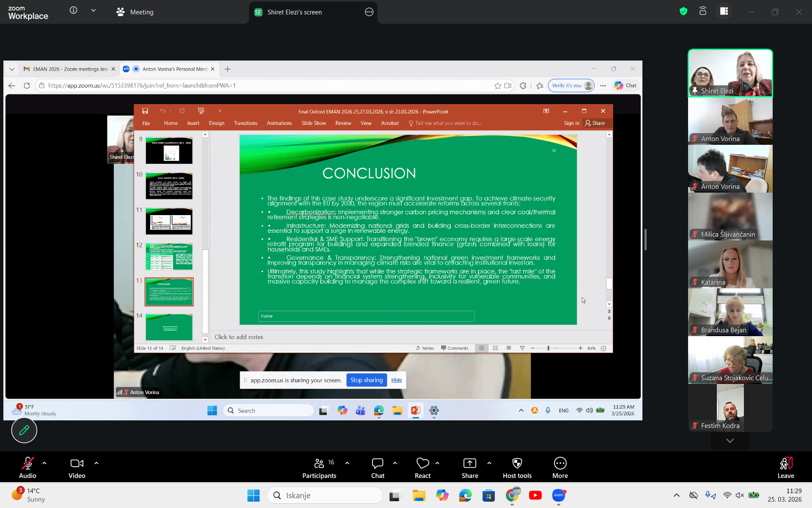This screenshot has width=812, height=508.
Task: Expand Participants options arrow
Action: pyautogui.click(x=347, y=463)
